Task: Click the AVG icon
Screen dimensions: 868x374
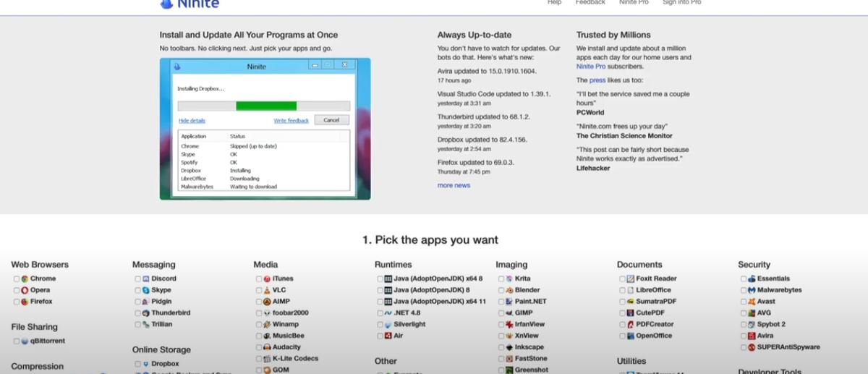Action: [x=752, y=313]
